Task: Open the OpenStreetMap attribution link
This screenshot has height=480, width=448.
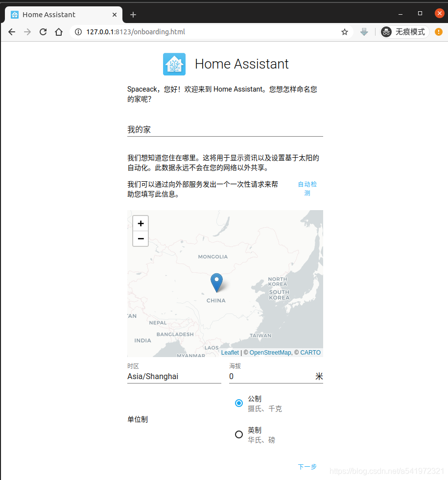Action: [270, 353]
